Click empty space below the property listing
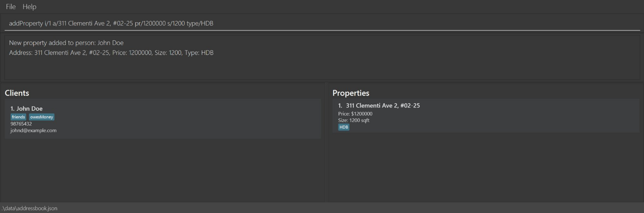Viewport: 644px width, 213px height. point(484,167)
